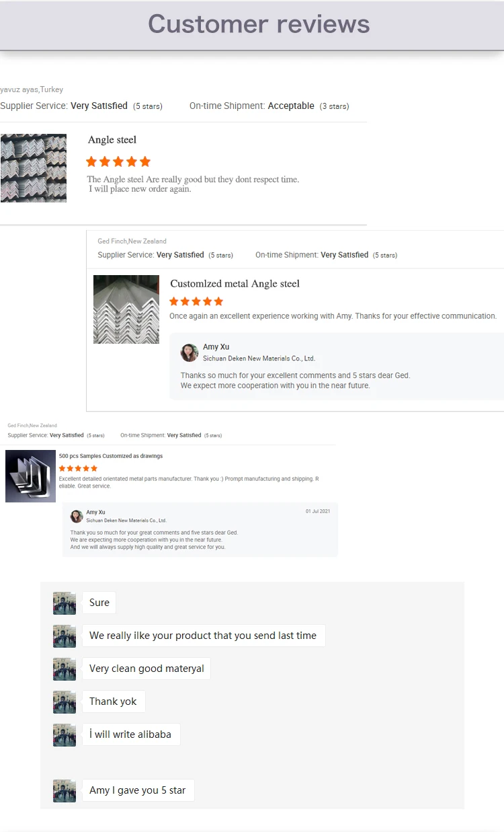Click avatar beside 'Thank yok' message

pyautogui.click(x=65, y=702)
